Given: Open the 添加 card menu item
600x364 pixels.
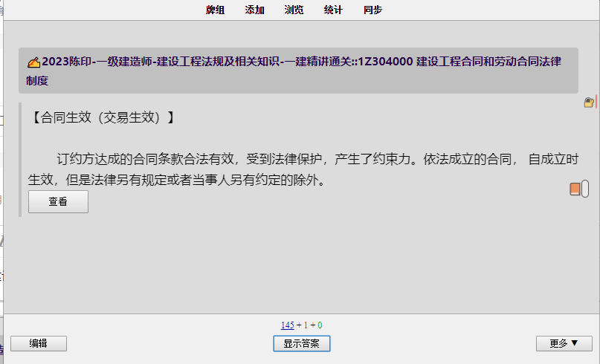Looking at the screenshot, I should (255, 10).
